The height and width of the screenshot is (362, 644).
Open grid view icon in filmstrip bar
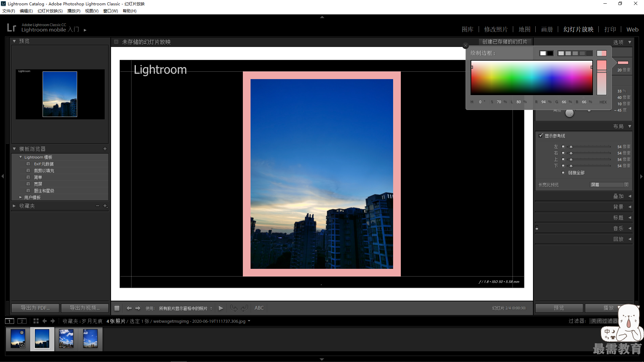[36, 321]
